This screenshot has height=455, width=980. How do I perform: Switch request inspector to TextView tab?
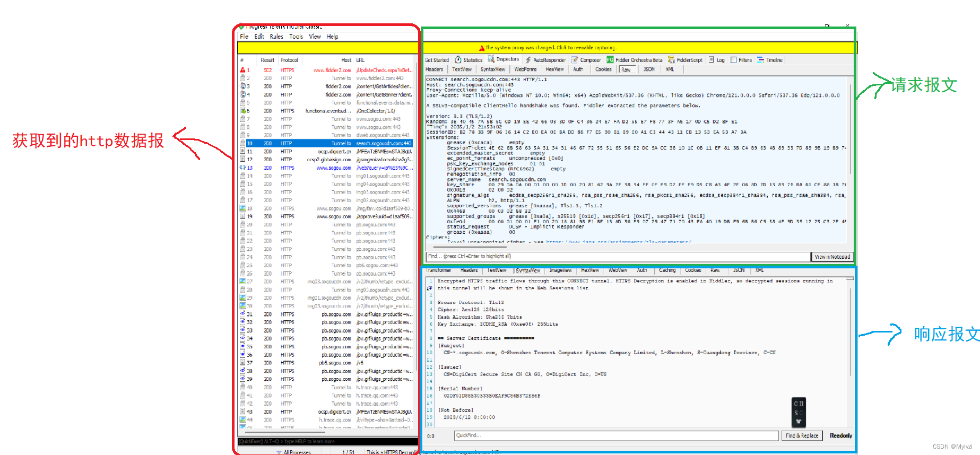(462, 69)
